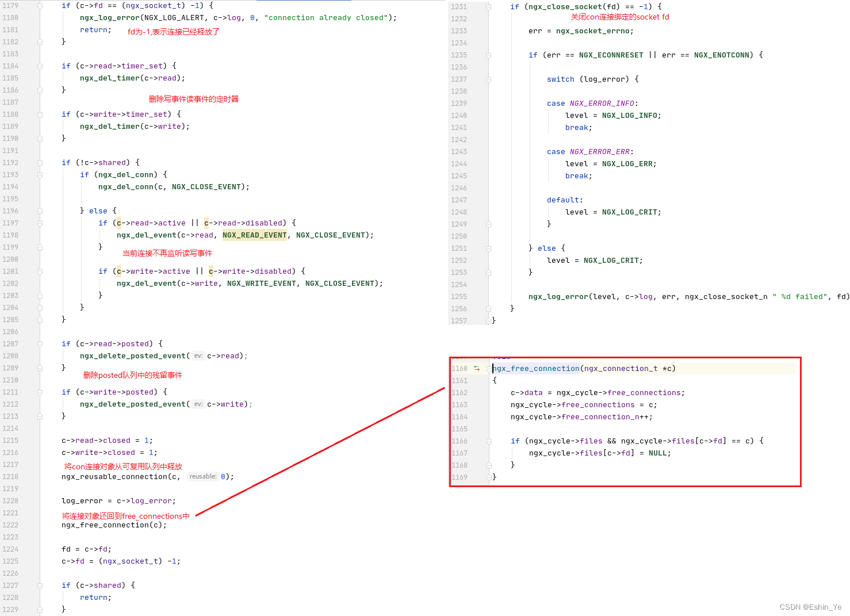This screenshot has width=850, height=616.
Task: Click NGX_LOG_ERR on line 1244
Action: pos(627,164)
